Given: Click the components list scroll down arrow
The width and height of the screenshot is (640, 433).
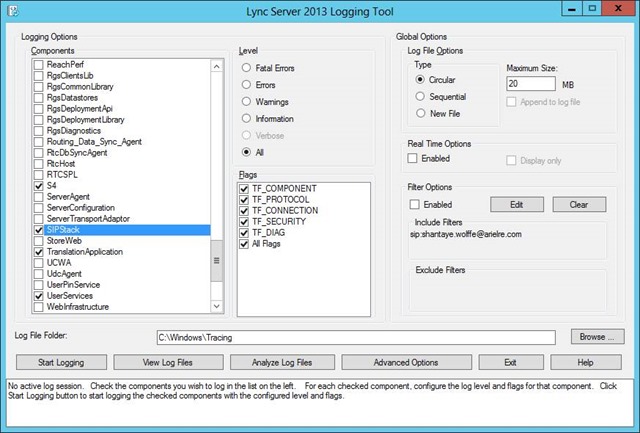Looking at the screenshot, I should click(217, 306).
